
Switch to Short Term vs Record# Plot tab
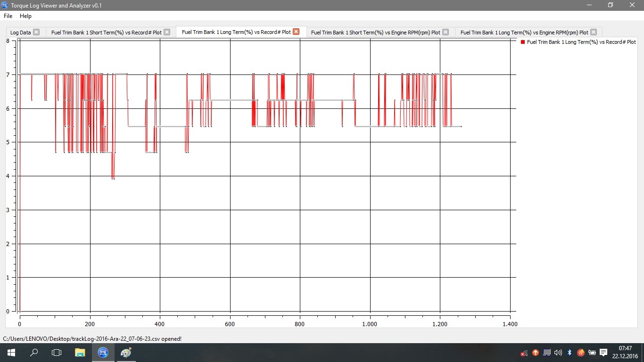coord(106,33)
